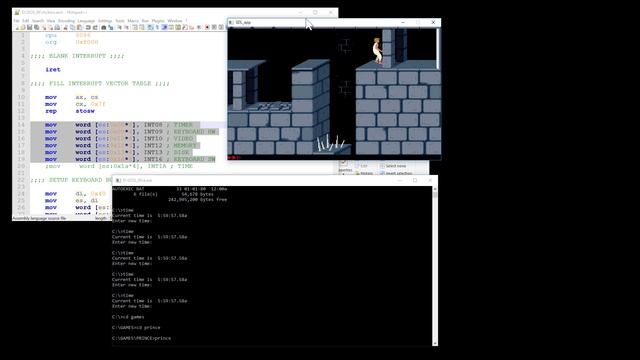
Task: Open the File menu in Notepad++
Action: tap(16, 21)
